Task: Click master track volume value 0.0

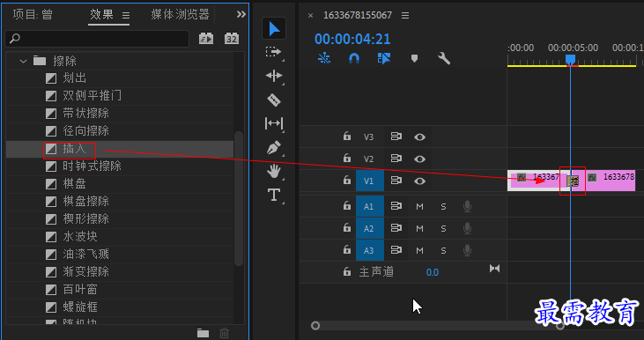Action: point(432,272)
